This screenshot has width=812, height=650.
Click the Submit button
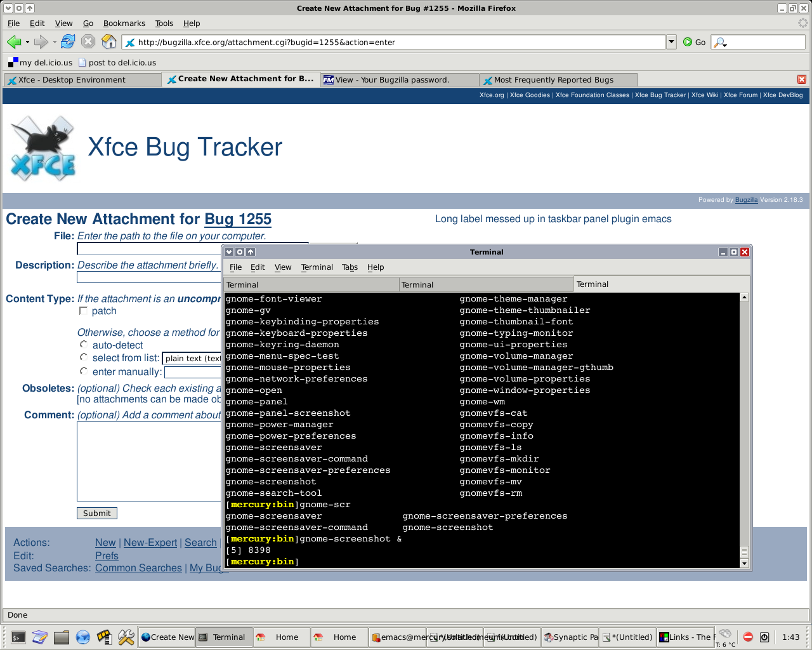[x=96, y=514]
